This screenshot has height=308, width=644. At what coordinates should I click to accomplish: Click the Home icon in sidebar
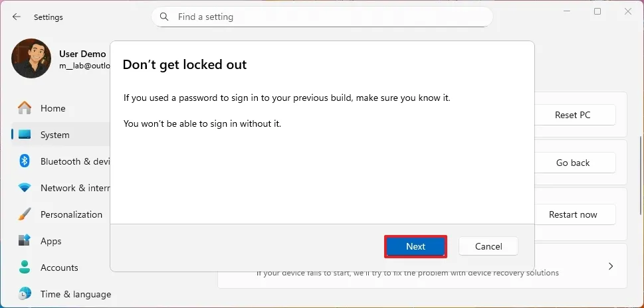pyautogui.click(x=25, y=108)
